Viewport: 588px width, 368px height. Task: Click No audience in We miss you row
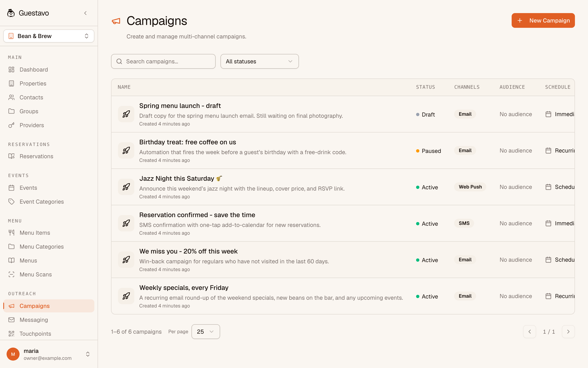[516, 260]
